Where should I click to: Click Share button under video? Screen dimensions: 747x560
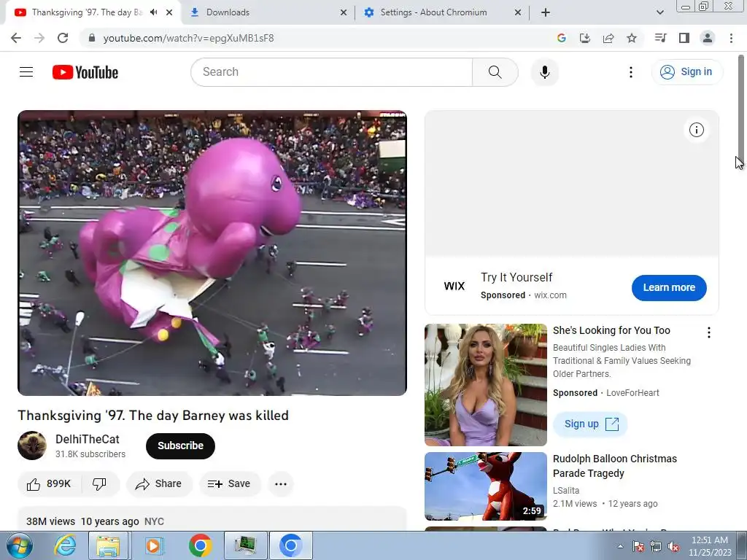click(158, 484)
